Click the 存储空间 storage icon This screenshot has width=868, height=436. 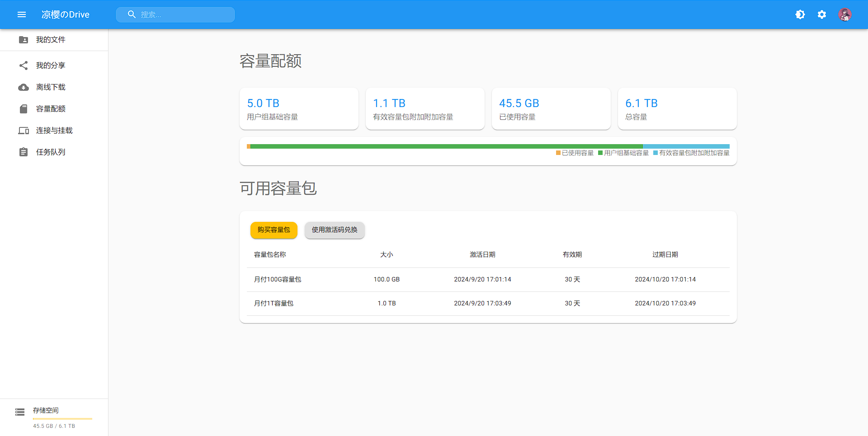(x=20, y=412)
